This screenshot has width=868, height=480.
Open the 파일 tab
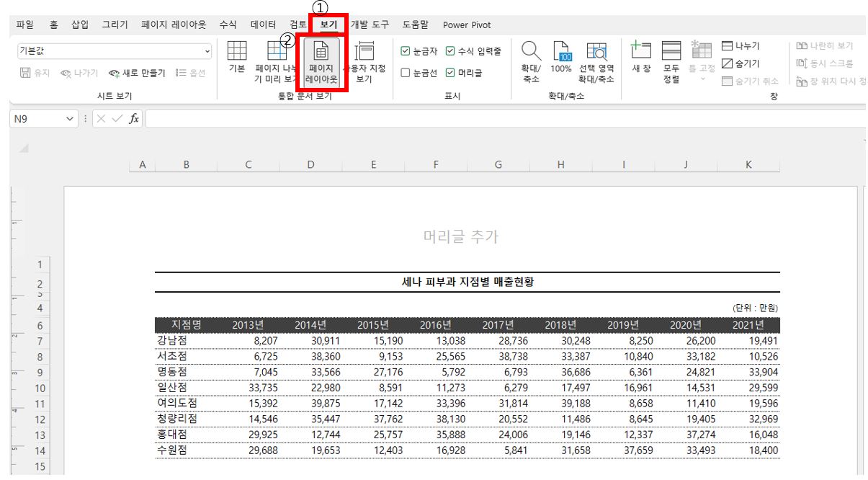coord(24,25)
